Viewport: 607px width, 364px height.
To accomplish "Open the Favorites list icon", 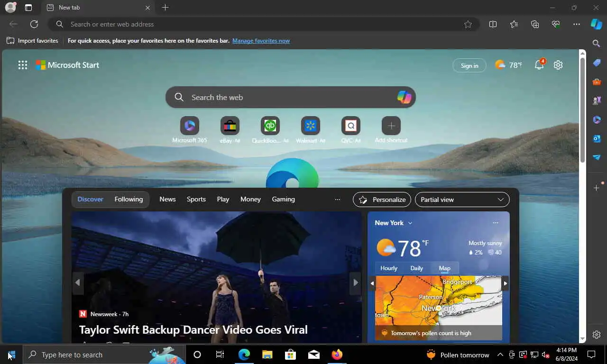I will (x=514, y=24).
